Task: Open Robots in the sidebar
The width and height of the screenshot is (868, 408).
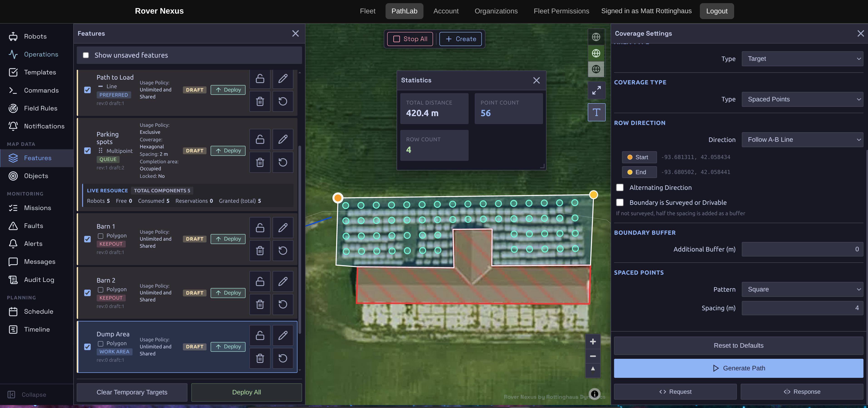Action: 37,36
